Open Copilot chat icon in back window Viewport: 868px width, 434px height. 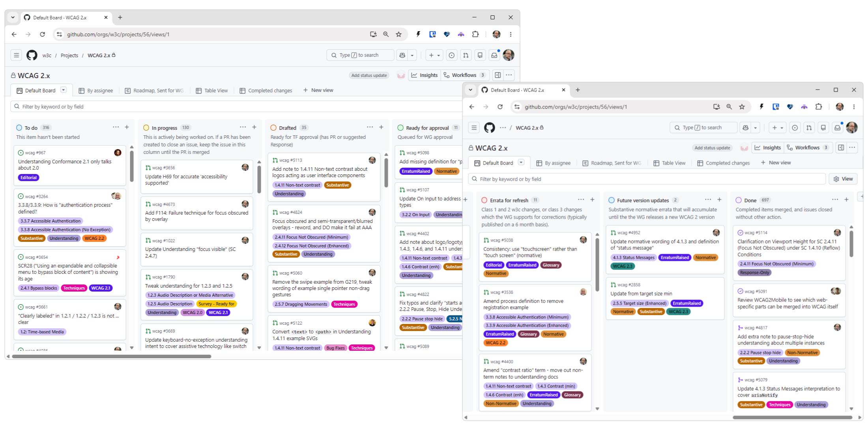point(402,55)
